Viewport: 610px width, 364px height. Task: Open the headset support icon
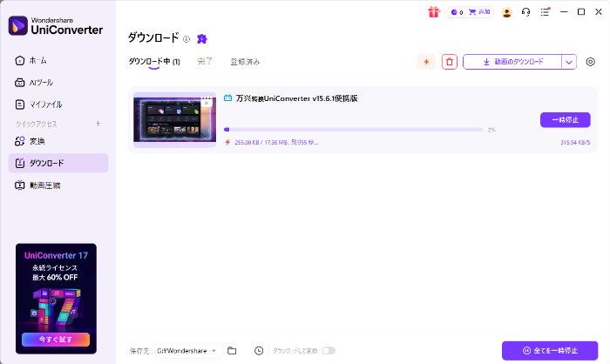[525, 12]
